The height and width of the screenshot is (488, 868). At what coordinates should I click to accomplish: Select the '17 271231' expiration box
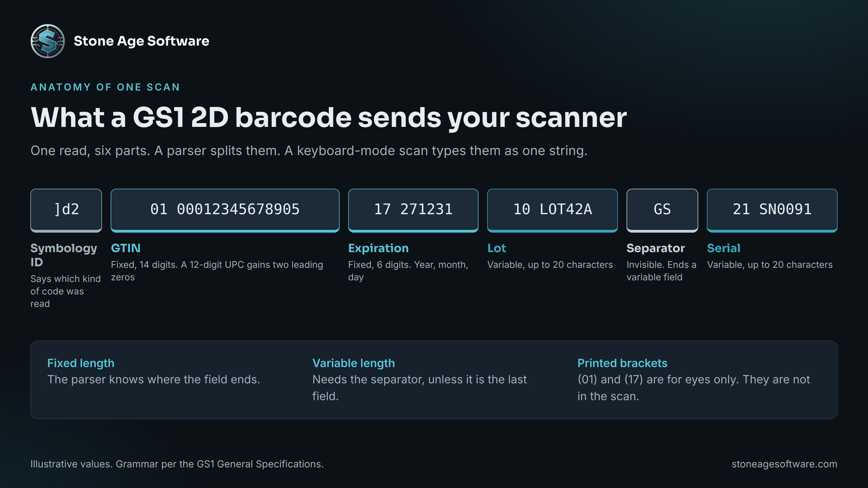pyautogui.click(x=413, y=210)
